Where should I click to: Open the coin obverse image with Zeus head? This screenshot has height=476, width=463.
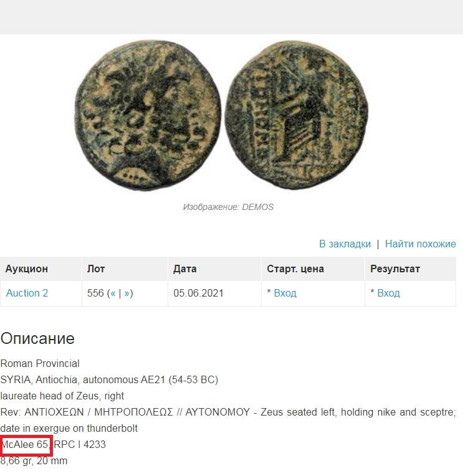coord(148,115)
